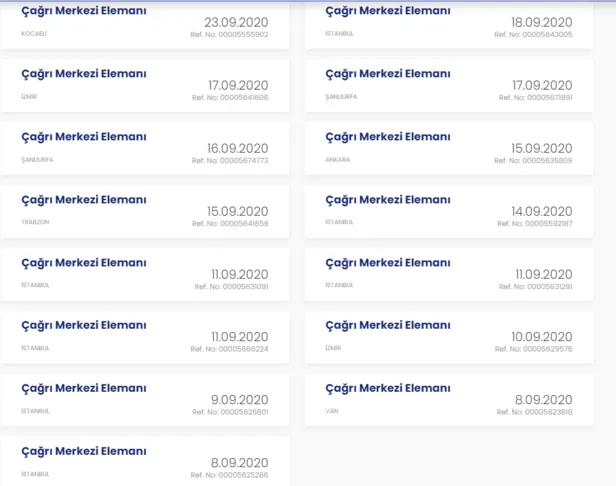Open the Kocaeli Çağrı Merkezi Elemanı listing
This screenshot has height=486, width=616.
[84, 11]
